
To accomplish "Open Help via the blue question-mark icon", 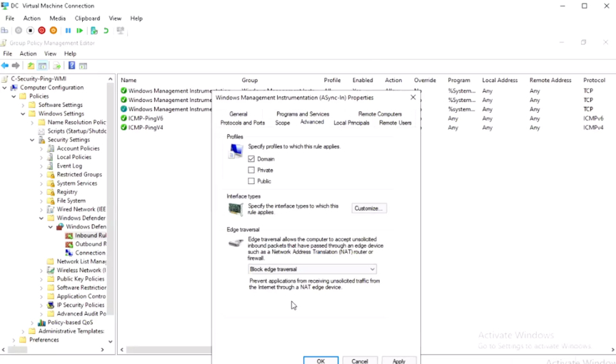I will 71,66.
